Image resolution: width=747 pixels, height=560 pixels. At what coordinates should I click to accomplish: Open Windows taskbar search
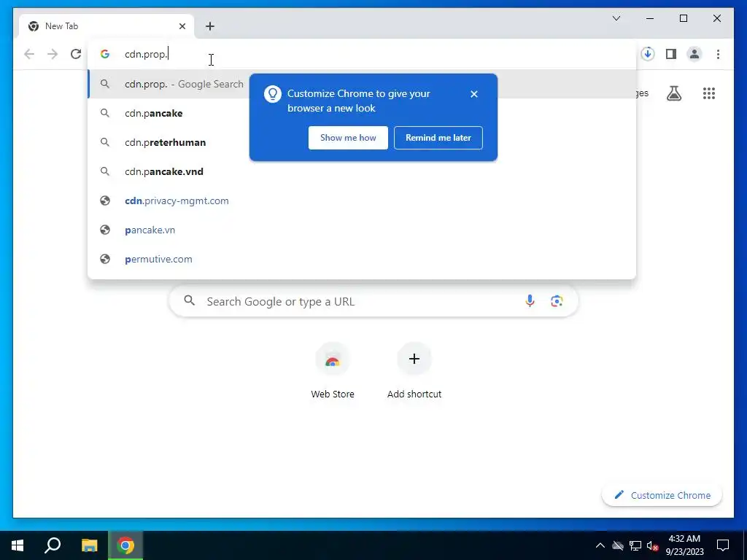pos(53,545)
